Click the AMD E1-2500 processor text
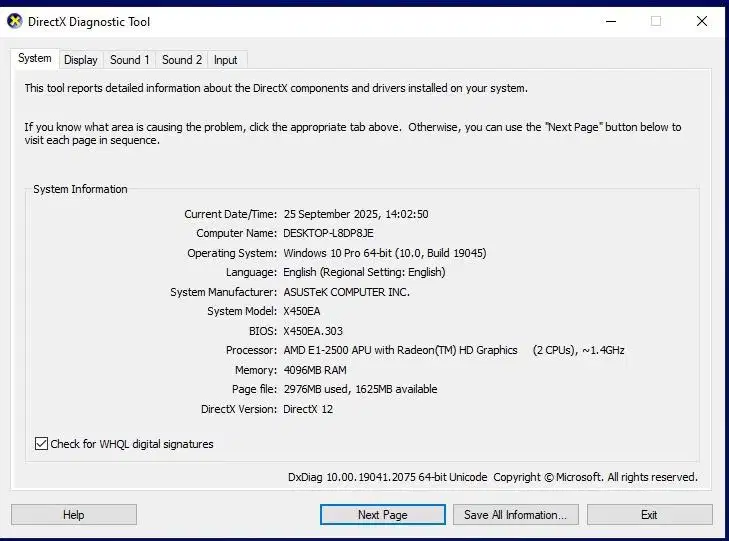The width and height of the screenshot is (729, 541). 400,350
